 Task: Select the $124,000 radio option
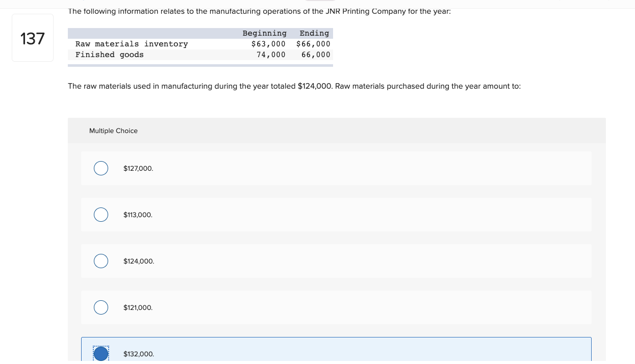101,261
